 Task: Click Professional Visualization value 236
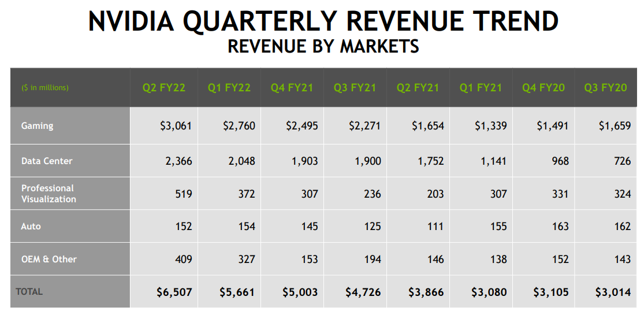tap(373, 194)
